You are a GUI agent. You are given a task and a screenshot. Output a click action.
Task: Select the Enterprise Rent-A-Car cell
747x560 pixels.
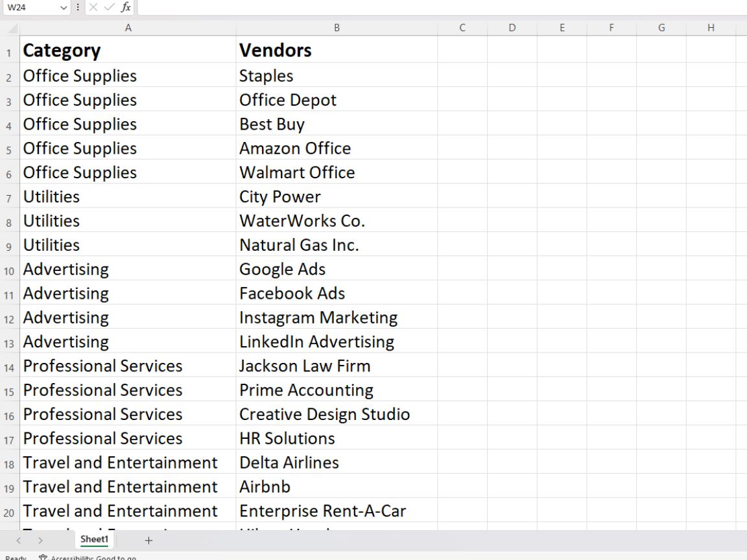tap(337, 511)
